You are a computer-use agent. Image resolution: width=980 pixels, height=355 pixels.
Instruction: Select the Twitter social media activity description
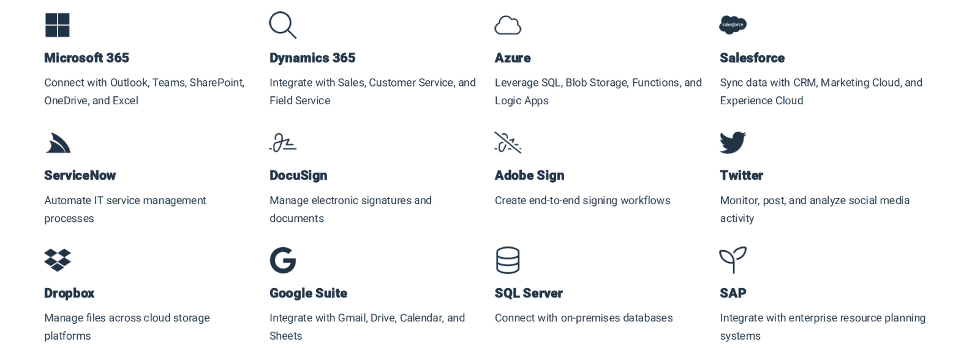[815, 209]
